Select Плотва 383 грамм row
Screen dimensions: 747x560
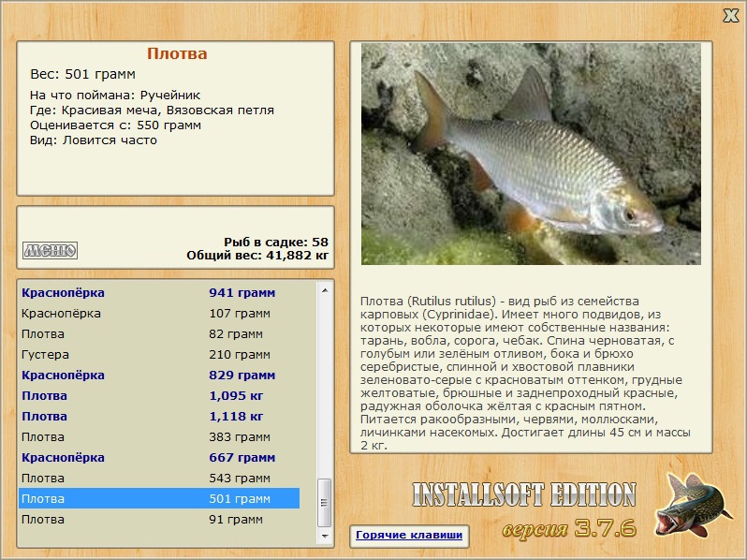(x=159, y=436)
